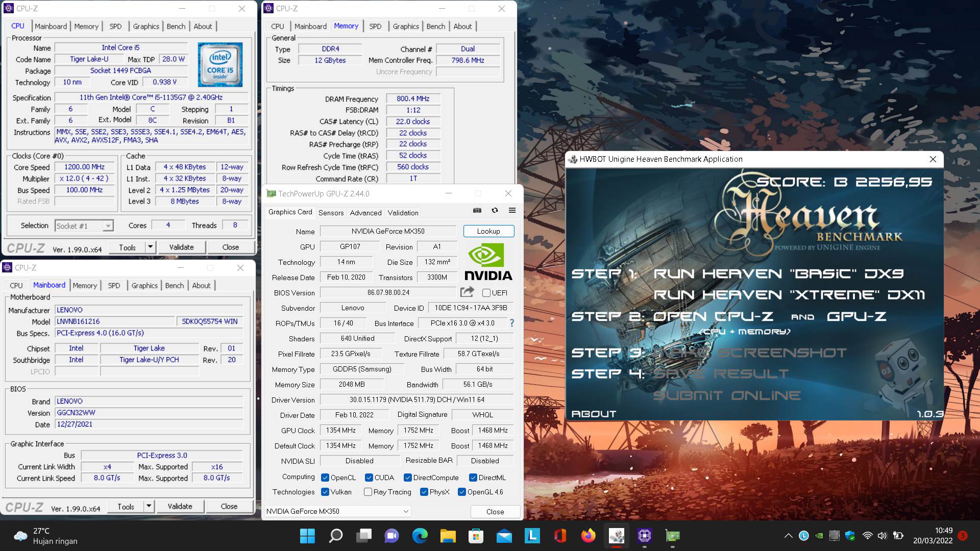Toggle the OpenGL 4.6 checkbox
Image resolution: width=980 pixels, height=551 pixels.
point(461,492)
